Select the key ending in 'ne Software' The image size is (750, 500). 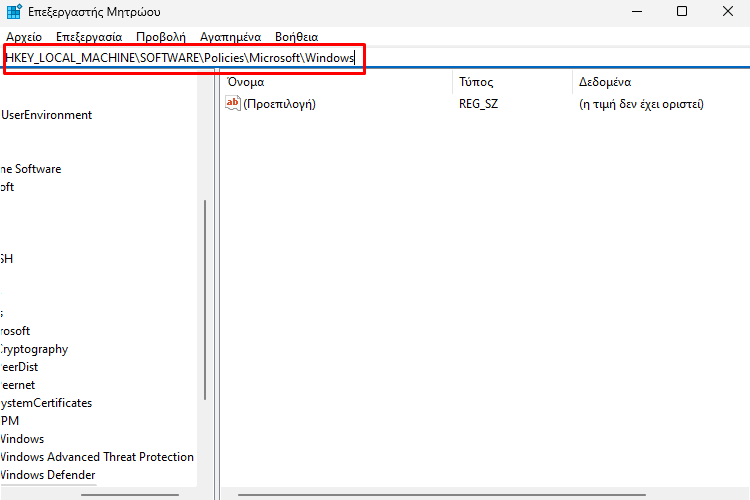click(x=31, y=169)
